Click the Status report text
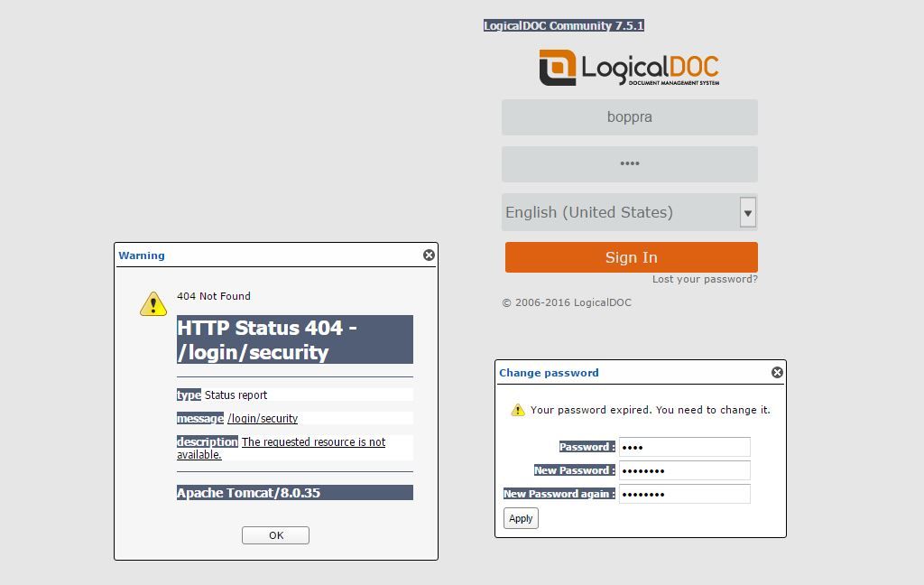 (236, 395)
